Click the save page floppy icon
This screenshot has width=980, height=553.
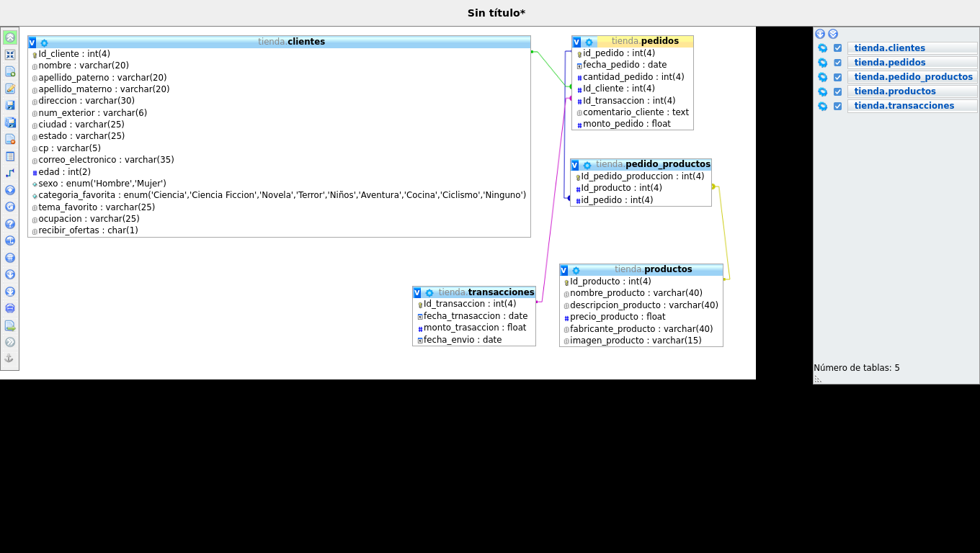tap(10, 105)
